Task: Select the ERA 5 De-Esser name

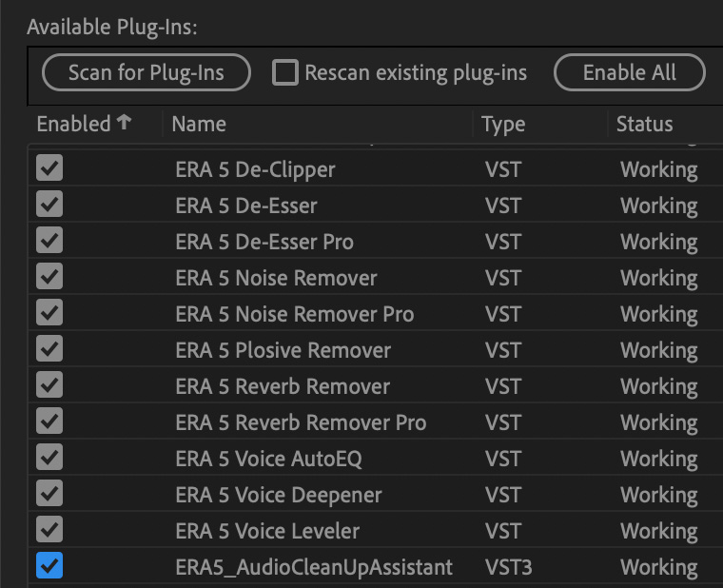Action: point(246,206)
